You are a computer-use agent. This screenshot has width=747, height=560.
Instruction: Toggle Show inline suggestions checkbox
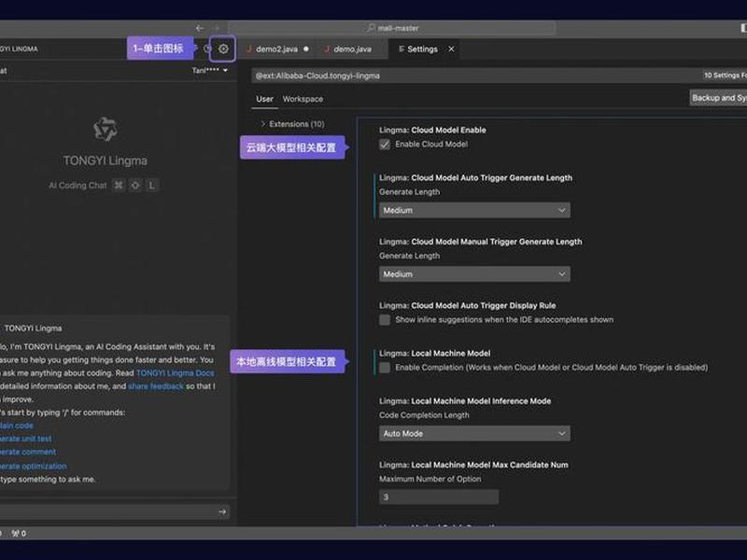click(x=385, y=320)
